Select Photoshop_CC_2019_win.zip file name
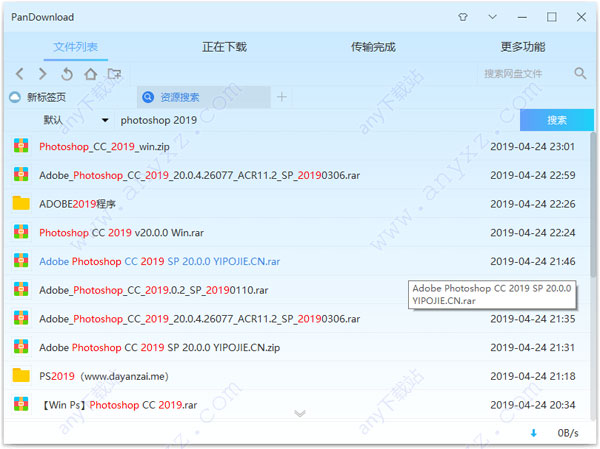The width and height of the screenshot is (600, 449). click(x=104, y=147)
